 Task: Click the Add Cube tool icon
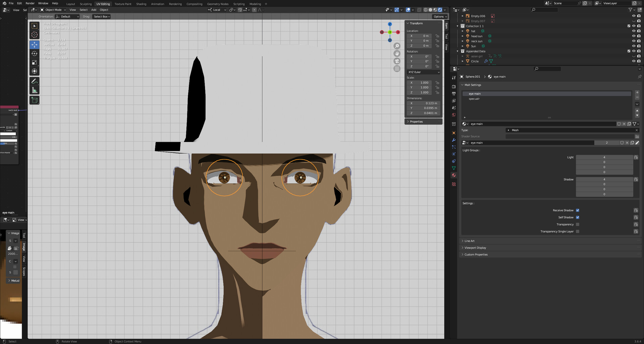click(35, 100)
